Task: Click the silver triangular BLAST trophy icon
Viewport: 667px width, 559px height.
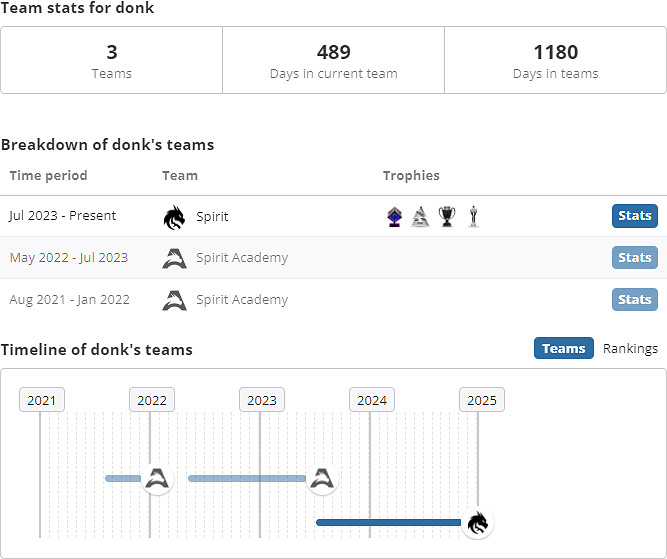Action: (420, 217)
